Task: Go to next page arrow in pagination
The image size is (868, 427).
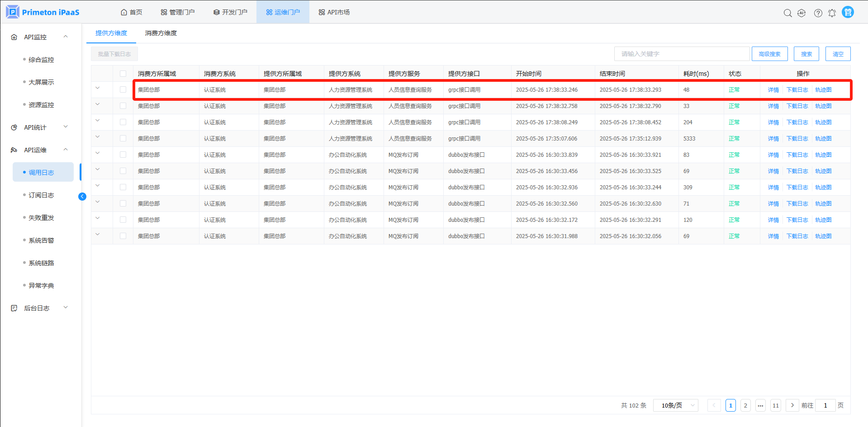Action: (792, 405)
